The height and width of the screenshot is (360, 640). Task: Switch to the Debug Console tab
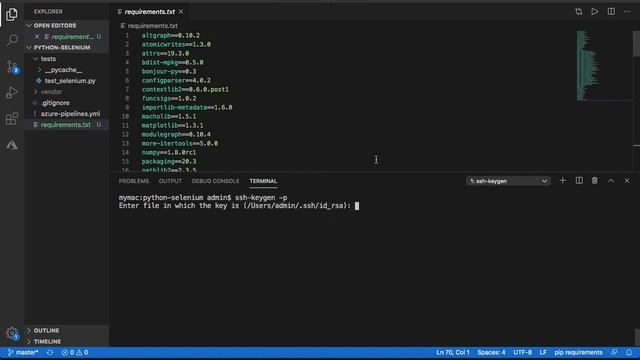point(216,181)
